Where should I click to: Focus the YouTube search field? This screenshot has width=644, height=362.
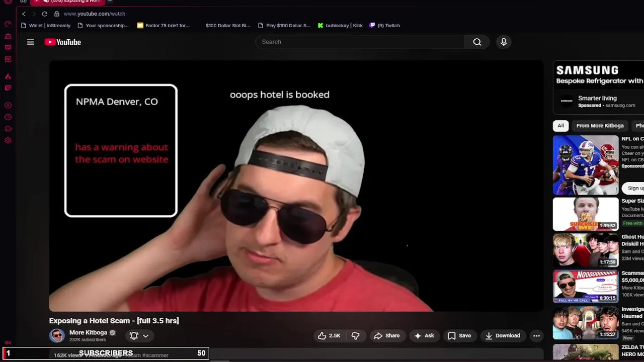click(x=360, y=42)
